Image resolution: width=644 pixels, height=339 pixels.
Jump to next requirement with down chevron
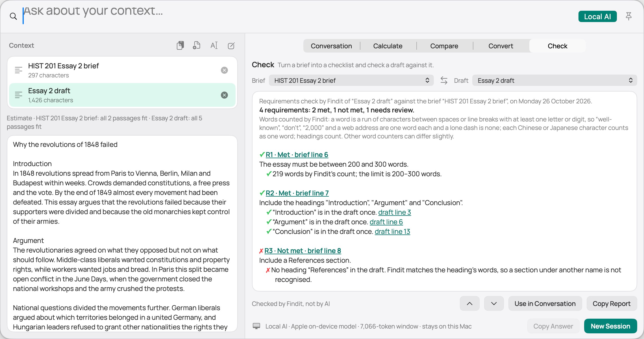(494, 303)
